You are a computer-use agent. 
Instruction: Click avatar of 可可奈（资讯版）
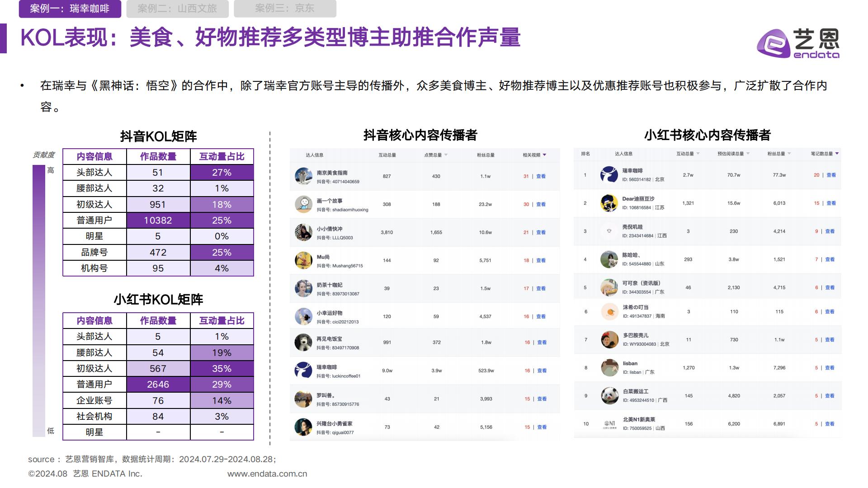609,287
